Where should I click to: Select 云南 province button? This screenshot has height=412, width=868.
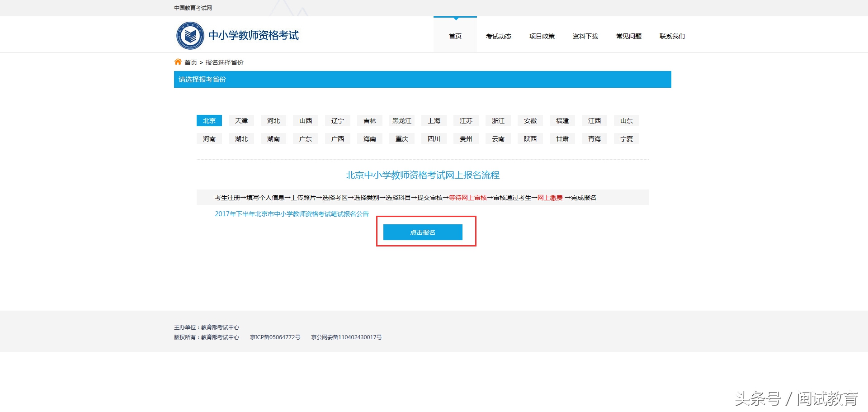click(x=498, y=138)
